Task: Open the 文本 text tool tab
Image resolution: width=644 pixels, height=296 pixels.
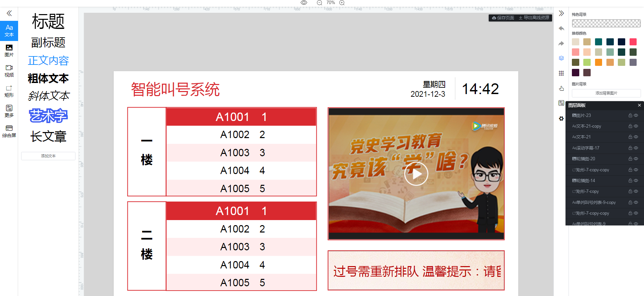Action: click(x=9, y=31)
